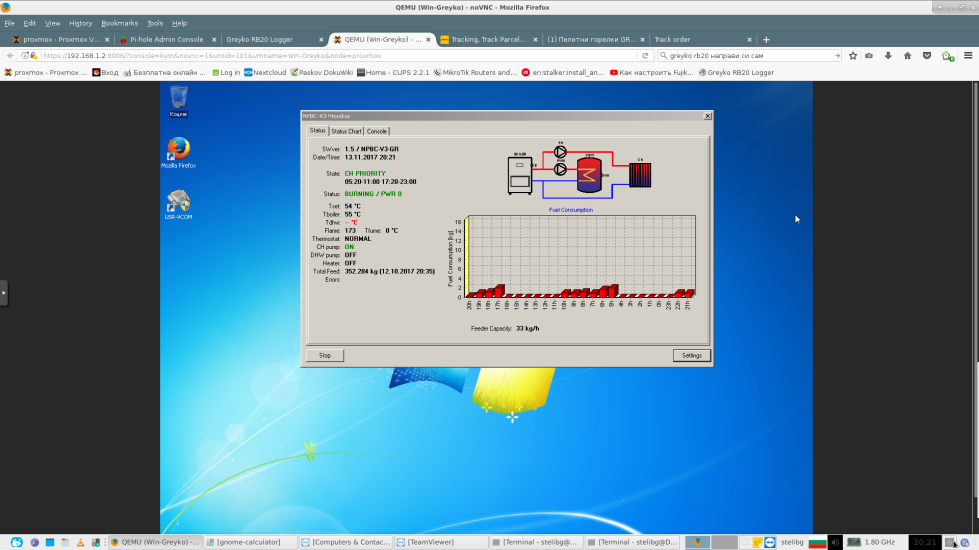Open the Firefox hamburger menu

967,56
